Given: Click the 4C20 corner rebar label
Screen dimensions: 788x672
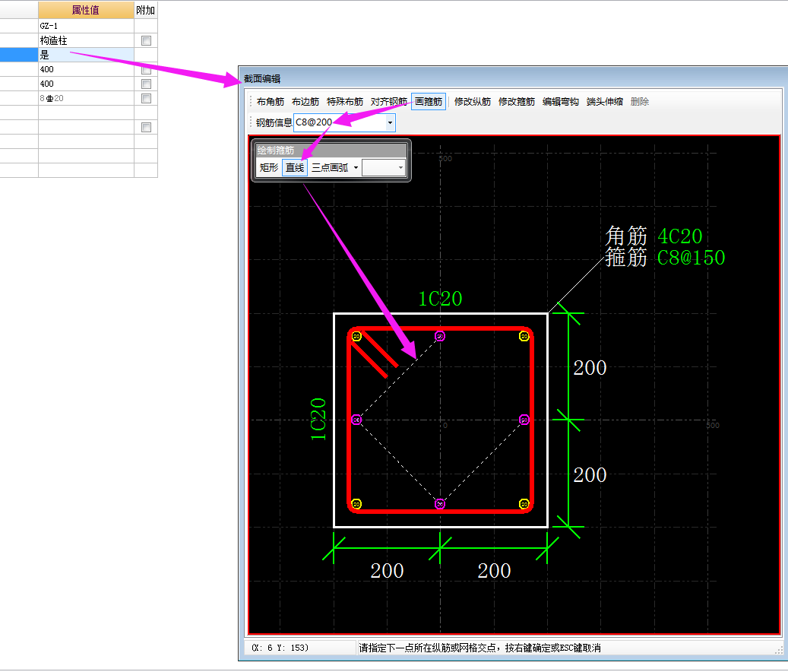Looking at the screenshot, I should tap(680, 236).
